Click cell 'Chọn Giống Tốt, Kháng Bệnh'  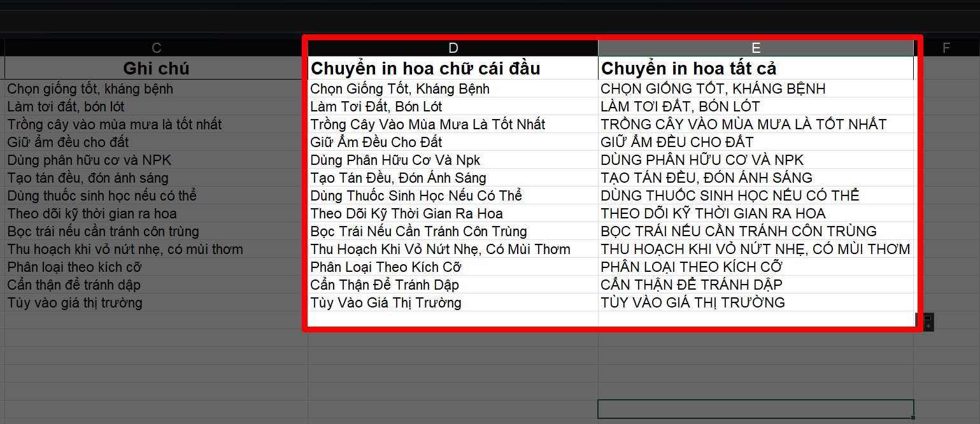[453, 88]
